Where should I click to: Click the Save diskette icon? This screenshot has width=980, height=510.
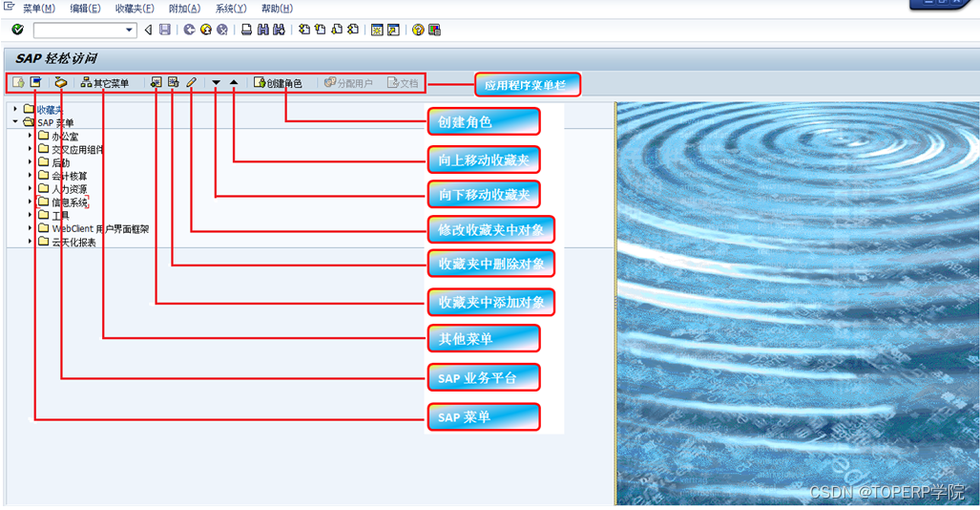tap(165, 30)
